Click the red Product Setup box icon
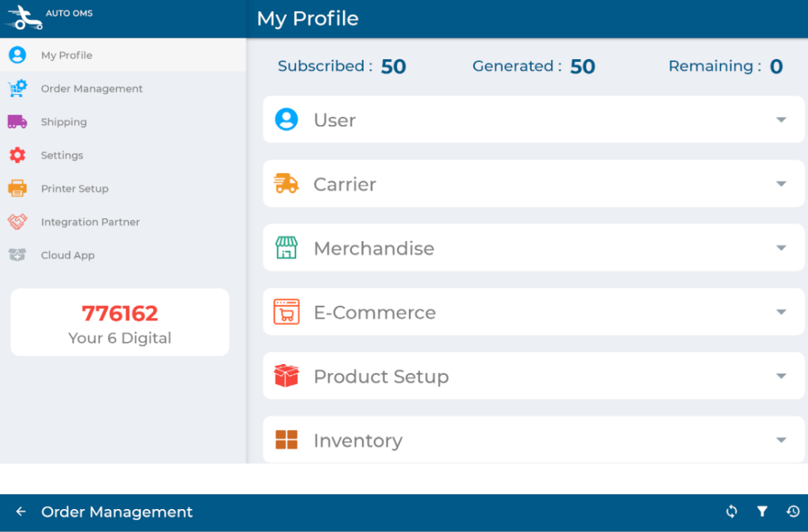The image size is (808, 532). pos(287,375)
